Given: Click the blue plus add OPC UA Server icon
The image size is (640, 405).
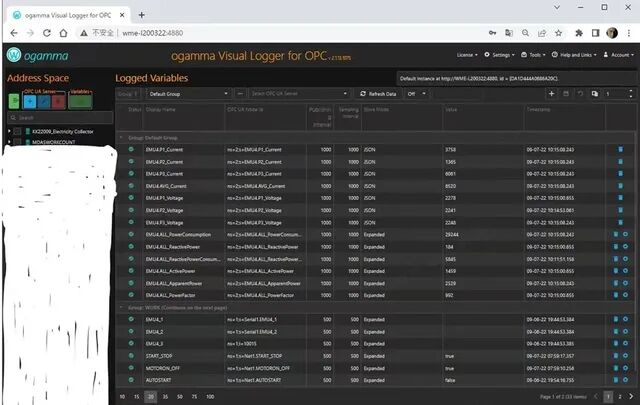Looking at the screenshot, I should point(30,100).
